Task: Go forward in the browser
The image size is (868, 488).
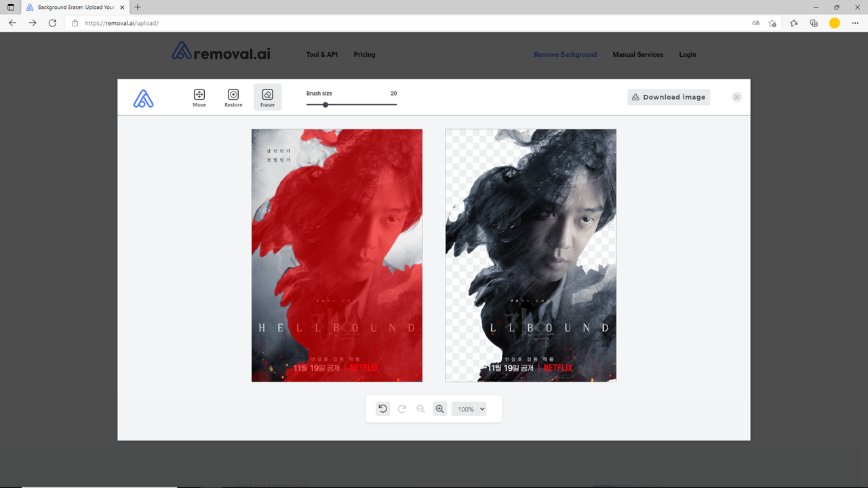Action: pos(33,23)
